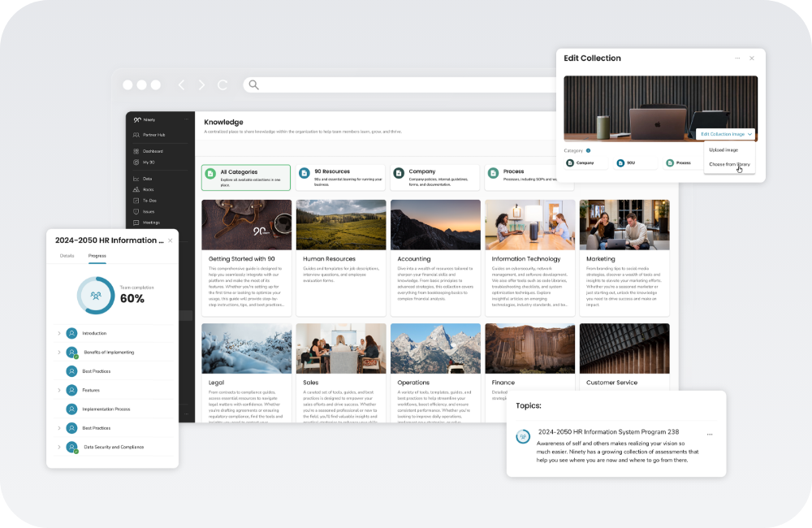Open the Rocks section in sidebar
This screenshot has width=812, height=528.
click(x=136, y=189)
